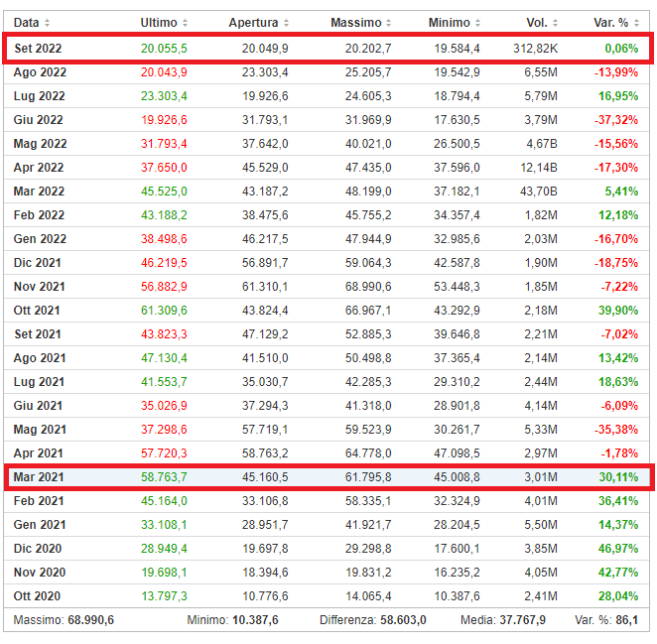Viewport: 657px width, 644px height.
Task: Sort by Var. % column arrows
Action: pos(636,23)
